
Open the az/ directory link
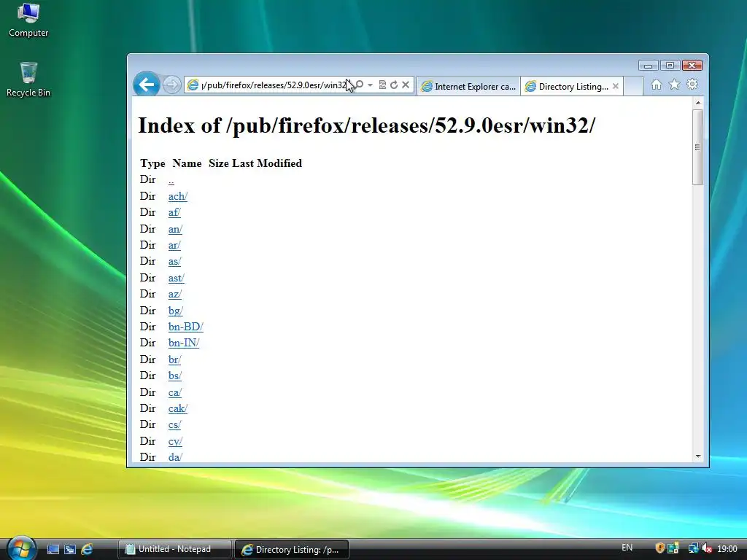pos(175,295)
